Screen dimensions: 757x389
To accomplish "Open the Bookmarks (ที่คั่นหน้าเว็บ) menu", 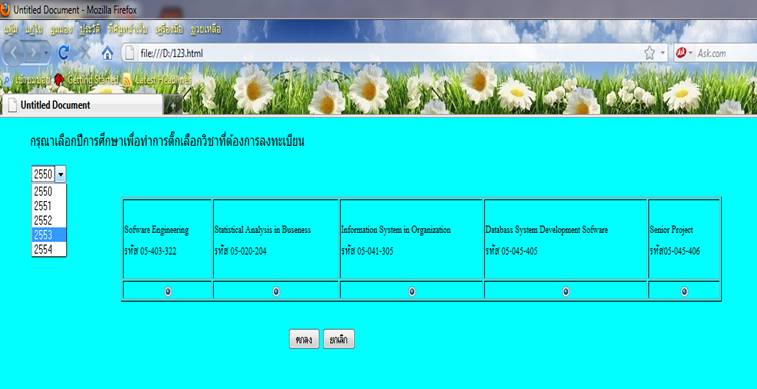I will coord(128,30).
